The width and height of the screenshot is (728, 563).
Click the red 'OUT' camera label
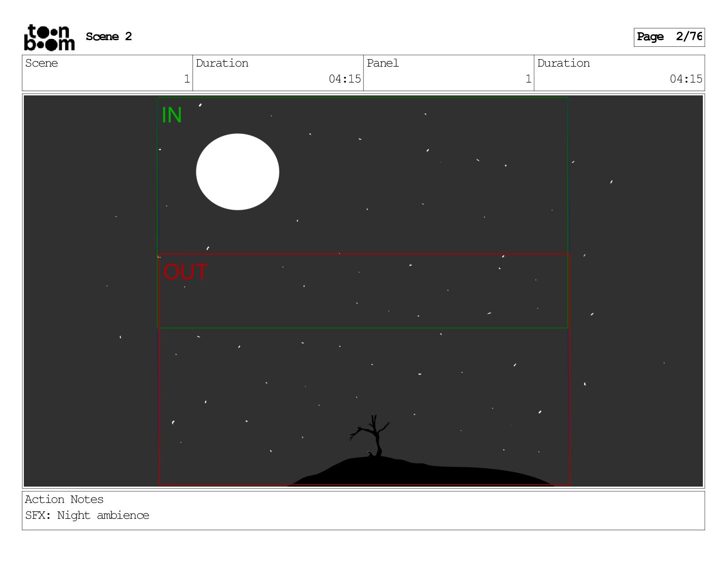click(x=185, y=272)
